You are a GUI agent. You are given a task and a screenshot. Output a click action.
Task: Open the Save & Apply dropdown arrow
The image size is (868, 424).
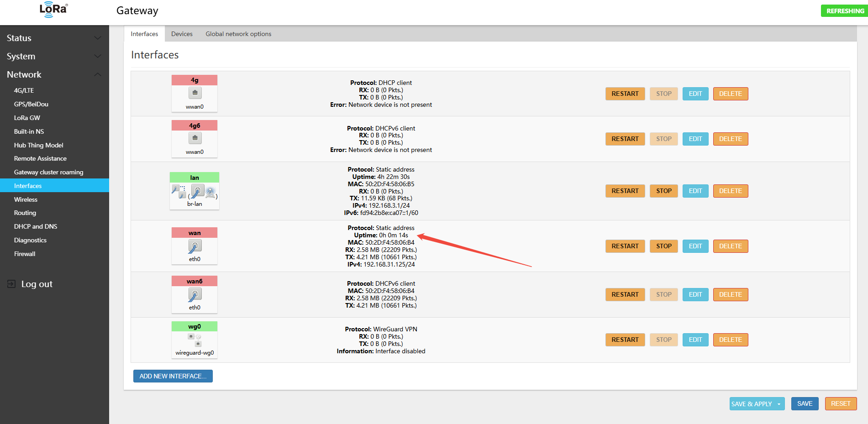click(779, 404)
